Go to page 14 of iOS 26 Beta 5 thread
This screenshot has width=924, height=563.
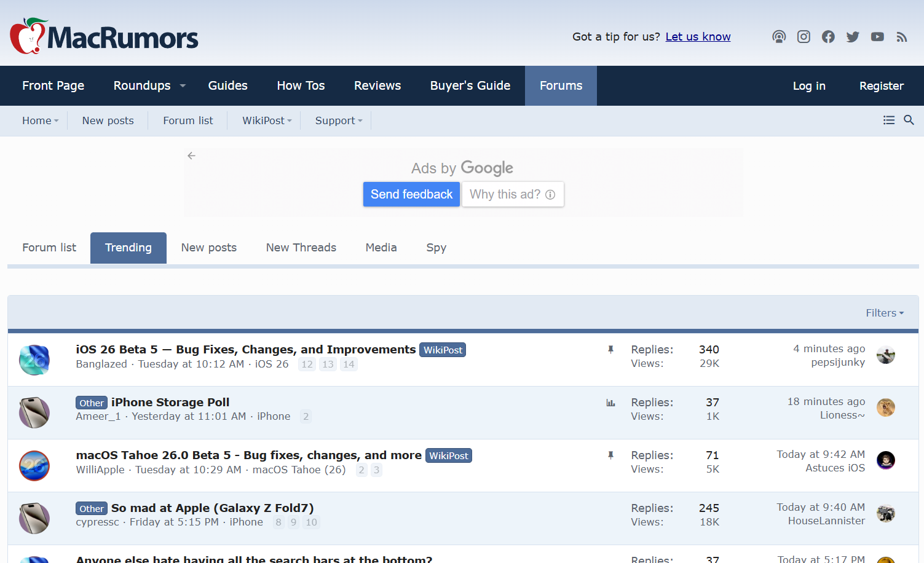pos(349,364)
